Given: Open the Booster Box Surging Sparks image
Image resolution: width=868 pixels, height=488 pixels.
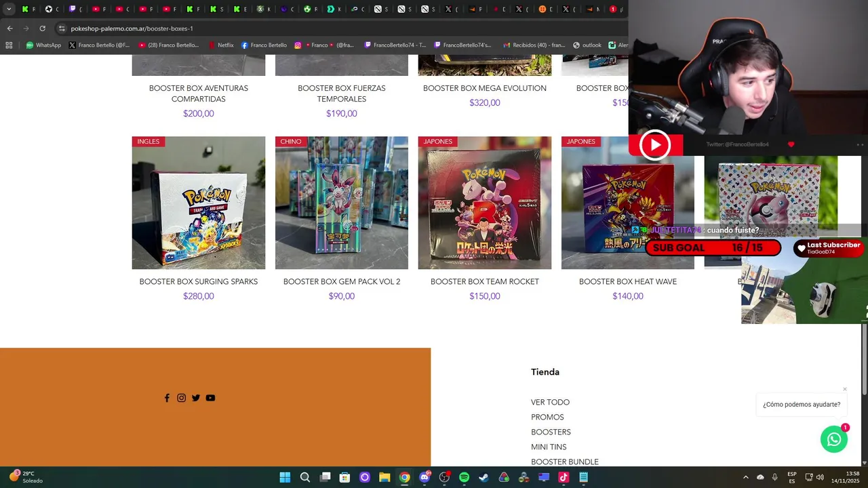Looking at the screenshot, I should (x=199, y=203).
